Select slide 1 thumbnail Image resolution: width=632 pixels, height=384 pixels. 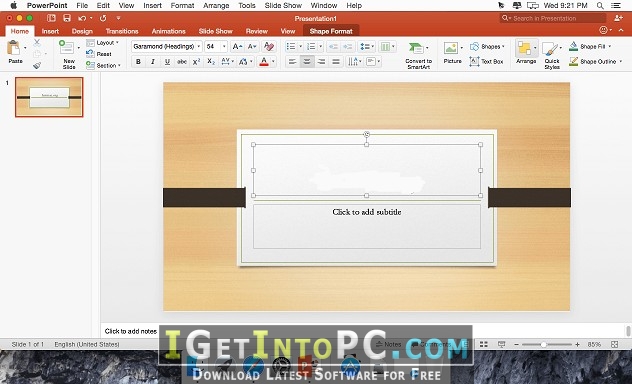click(x=49, y=97)
